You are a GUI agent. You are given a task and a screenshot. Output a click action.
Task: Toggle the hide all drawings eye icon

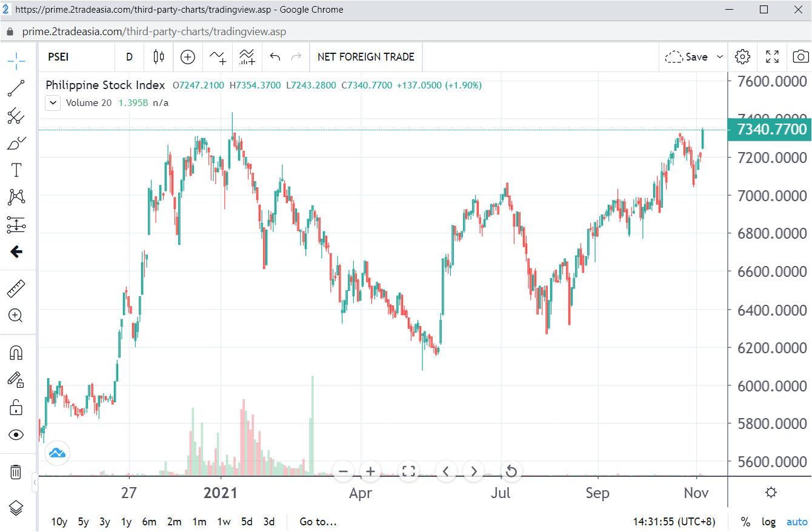[x=16, y=434]
